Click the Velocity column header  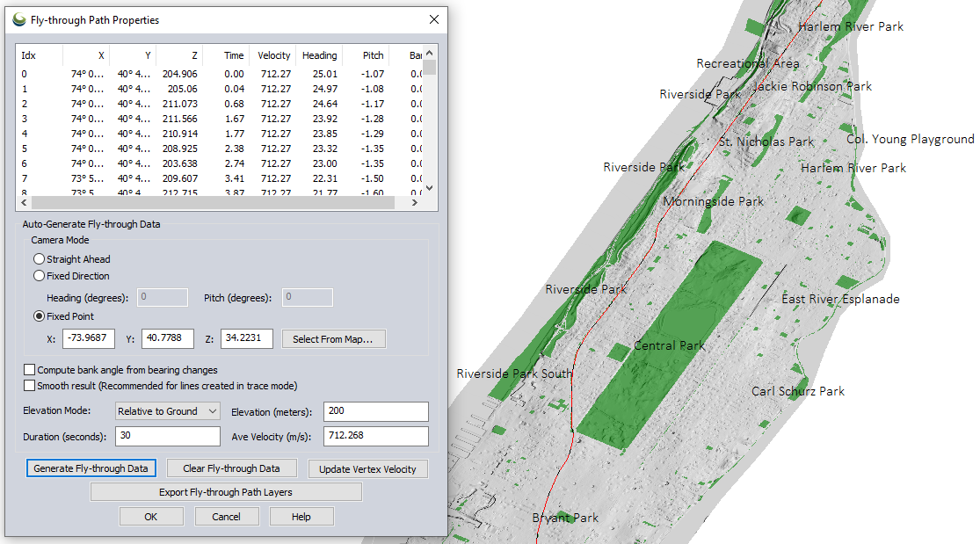(x=272, y=55)
